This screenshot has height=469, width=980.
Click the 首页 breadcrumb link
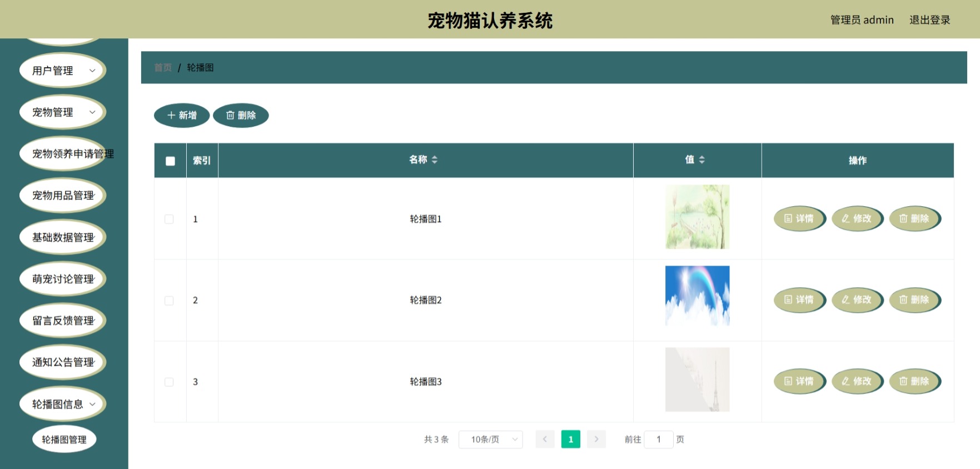click(163, 68)
